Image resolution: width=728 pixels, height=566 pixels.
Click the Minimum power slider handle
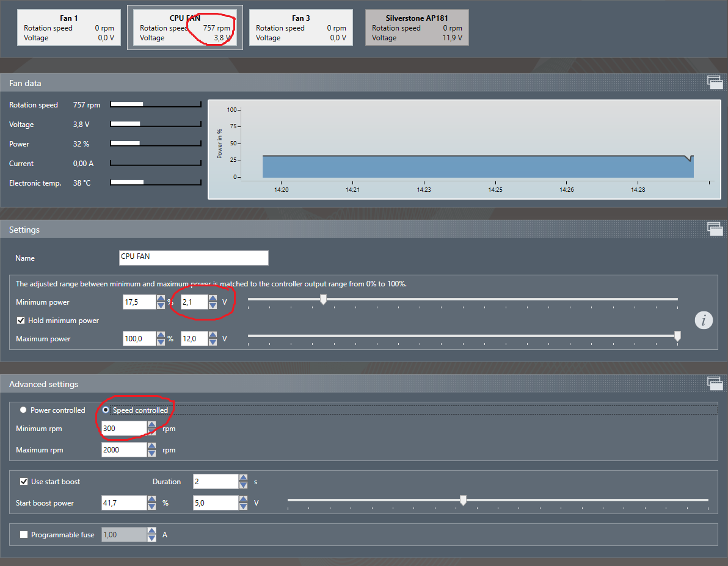pos(323,299)
